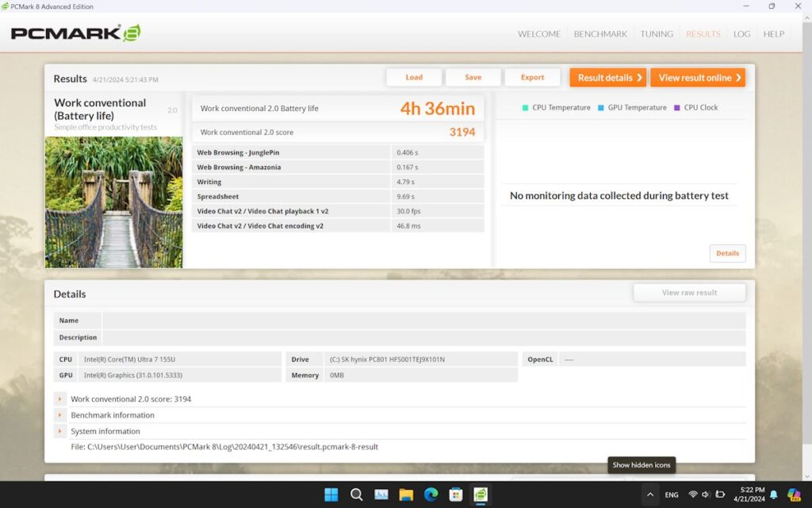This screenshot has width=812, height=508.
Task: Click the ENG language indicator
Action: tap(671, 495)
